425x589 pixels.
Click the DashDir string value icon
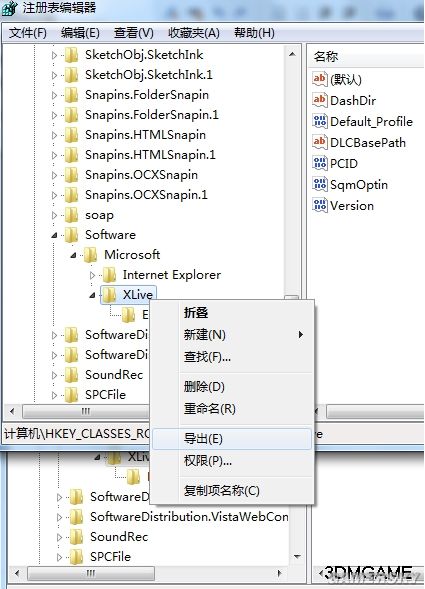(x=319, y=100)
